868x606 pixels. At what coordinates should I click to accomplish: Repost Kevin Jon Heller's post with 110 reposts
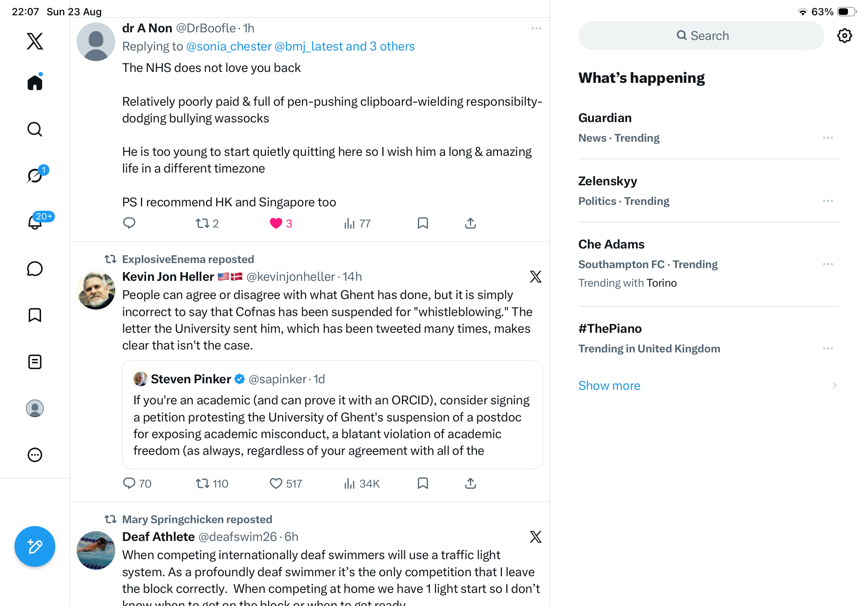point(202,483)
